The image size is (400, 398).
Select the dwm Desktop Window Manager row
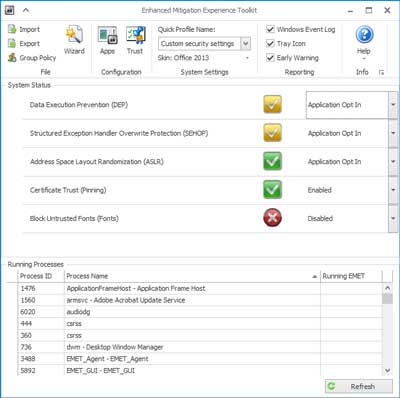200,347
